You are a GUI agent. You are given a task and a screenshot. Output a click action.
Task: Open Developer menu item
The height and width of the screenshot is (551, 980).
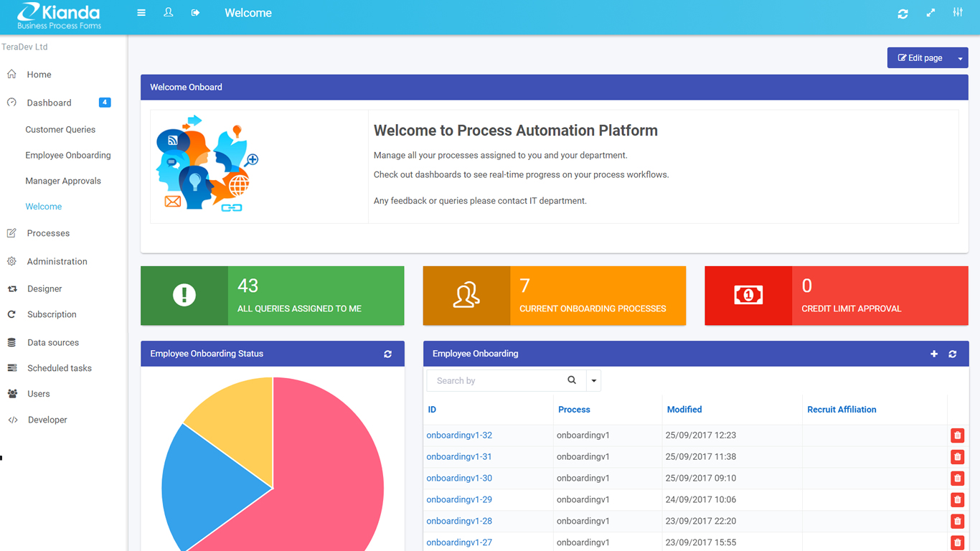coord(47,420)
